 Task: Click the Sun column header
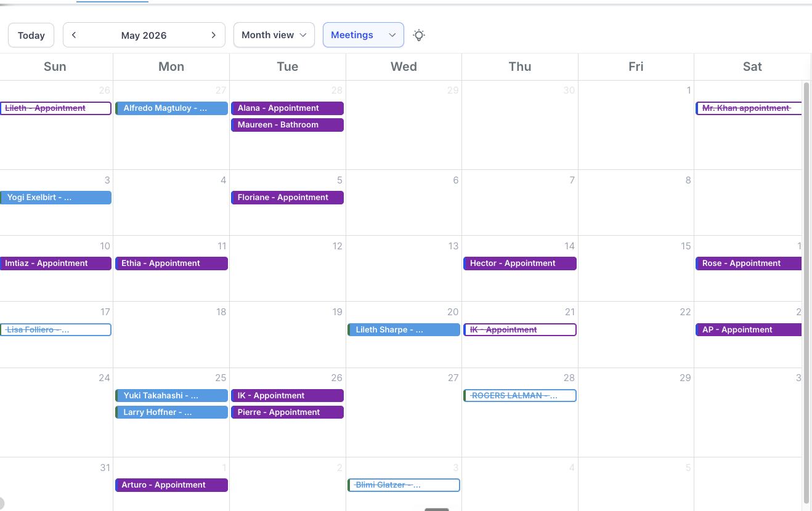[x=55, y=66]
